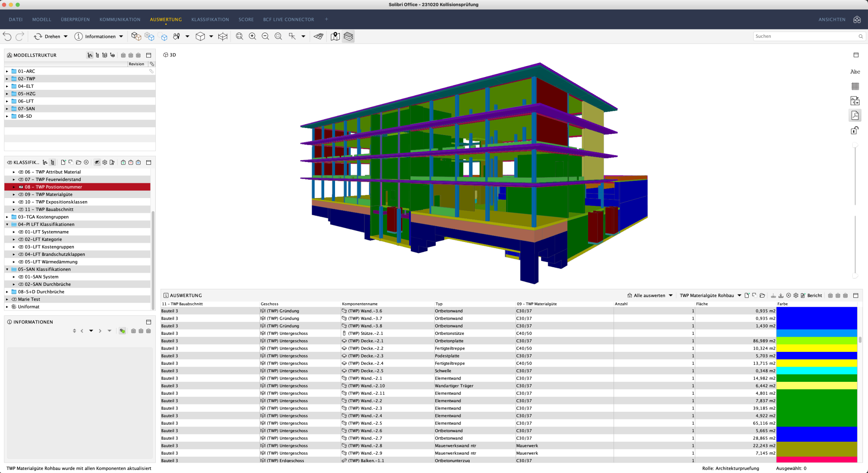Maximize the Informationen panel button
868x473 pixels.
pyautogui.click(x=148, y=322)
